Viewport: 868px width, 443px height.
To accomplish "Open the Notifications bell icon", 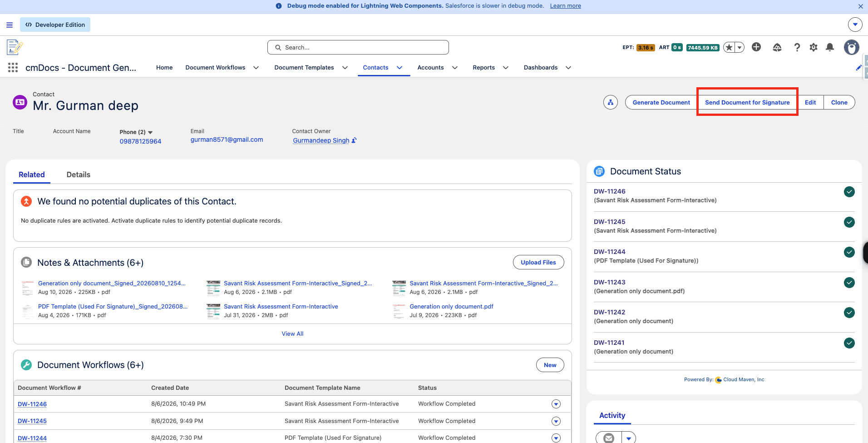I will pos(830,47).
